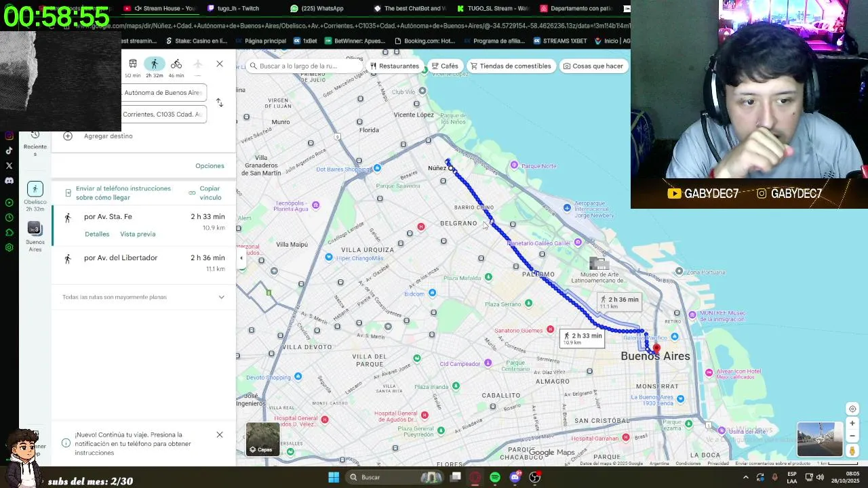The image size is (868, 488).
Task: Click the Núñez origin marker on map
Action: click(x=450, y=168)
